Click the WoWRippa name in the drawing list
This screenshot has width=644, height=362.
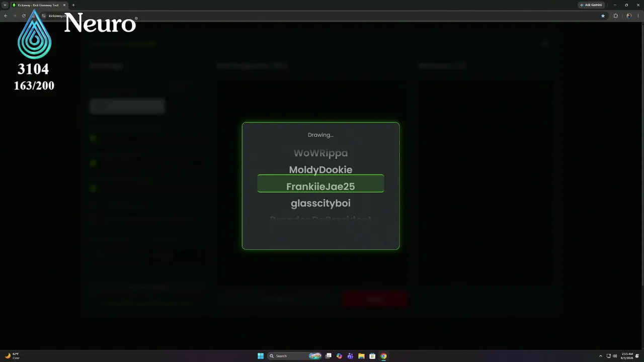click(320, 153)
